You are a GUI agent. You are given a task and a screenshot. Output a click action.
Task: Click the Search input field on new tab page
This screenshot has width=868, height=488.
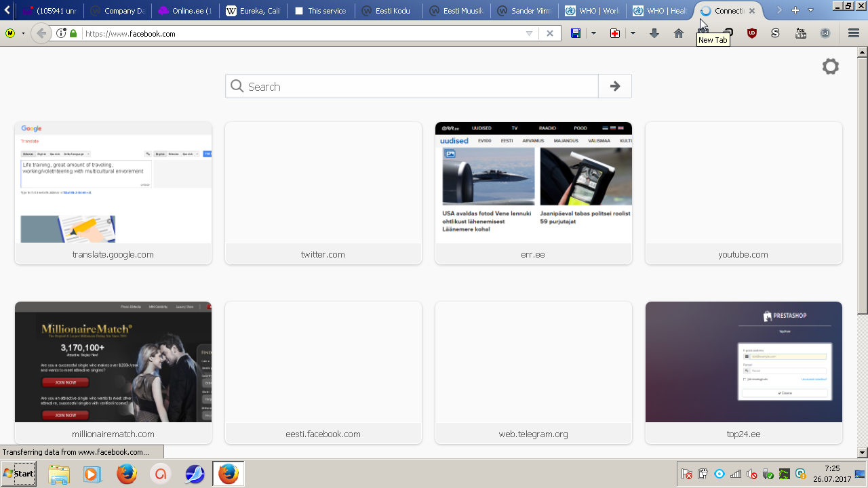point(412,86)
